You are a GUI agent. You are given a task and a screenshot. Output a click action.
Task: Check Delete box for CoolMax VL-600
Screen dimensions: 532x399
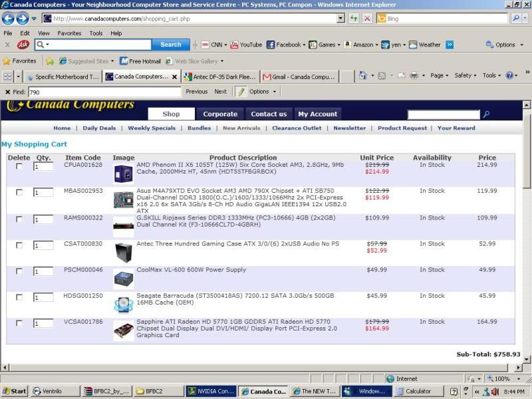[19, 271]
